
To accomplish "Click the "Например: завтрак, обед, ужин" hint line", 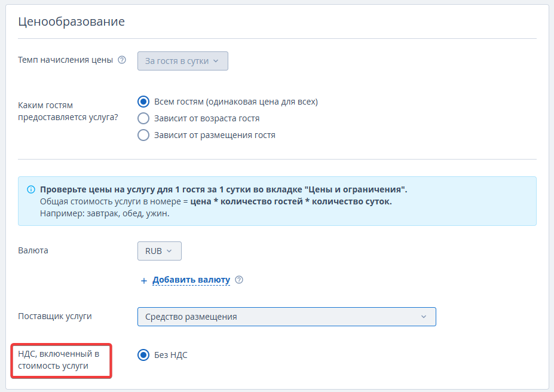I will coord(105,213).
